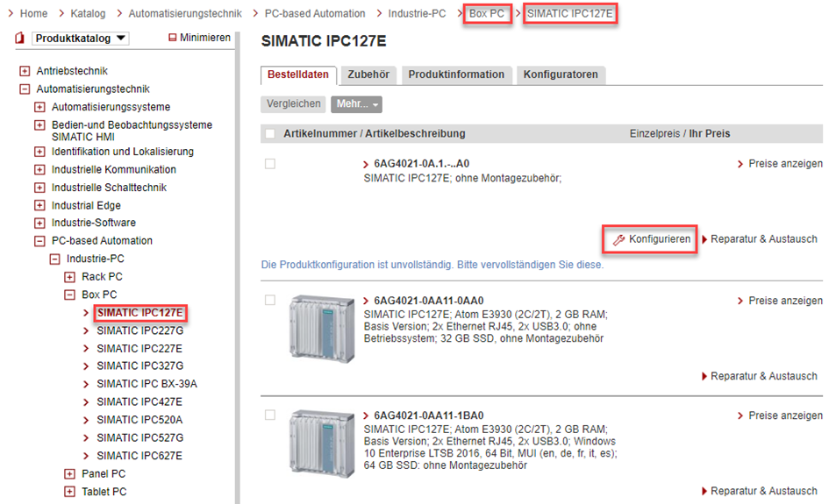Tick the select-all checkbox in table header
829x504 pixels.
(270, 133)
